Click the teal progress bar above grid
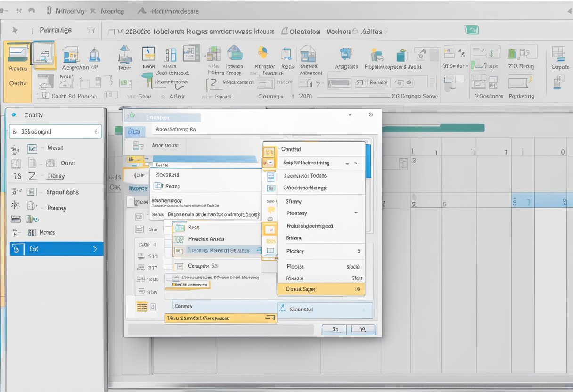The image size is (573, 392). tap(433, 128)
